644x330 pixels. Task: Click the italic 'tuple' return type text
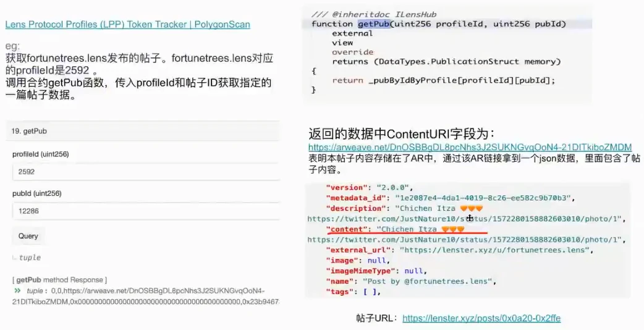[x=30, y=258]
